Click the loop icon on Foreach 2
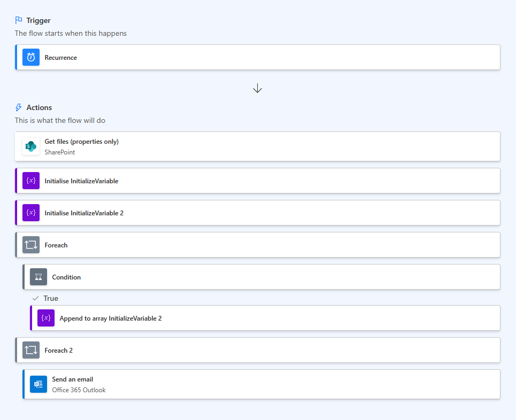 [31, 350]
